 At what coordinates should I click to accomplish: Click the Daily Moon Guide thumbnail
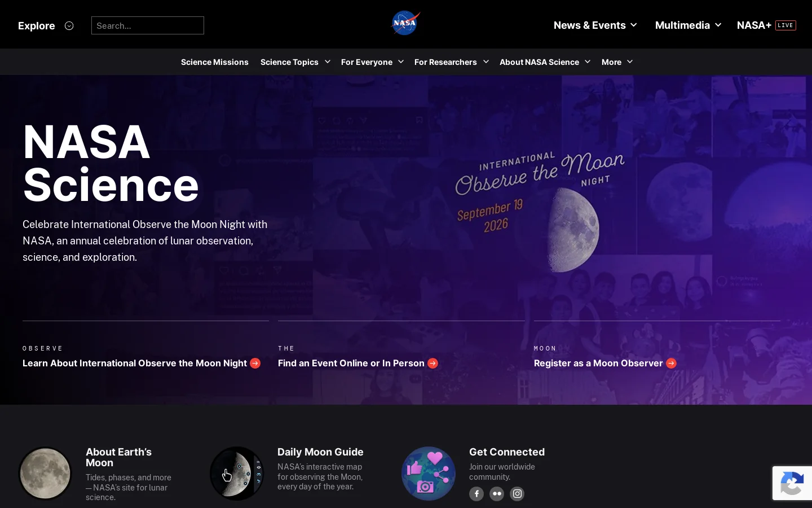pos(237,474)
